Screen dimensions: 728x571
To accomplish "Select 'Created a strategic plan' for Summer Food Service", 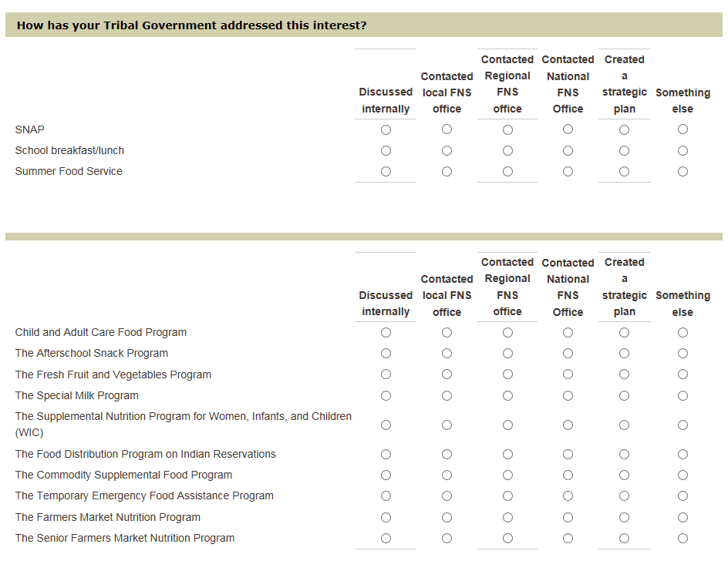I will click(x=624, y=171).
